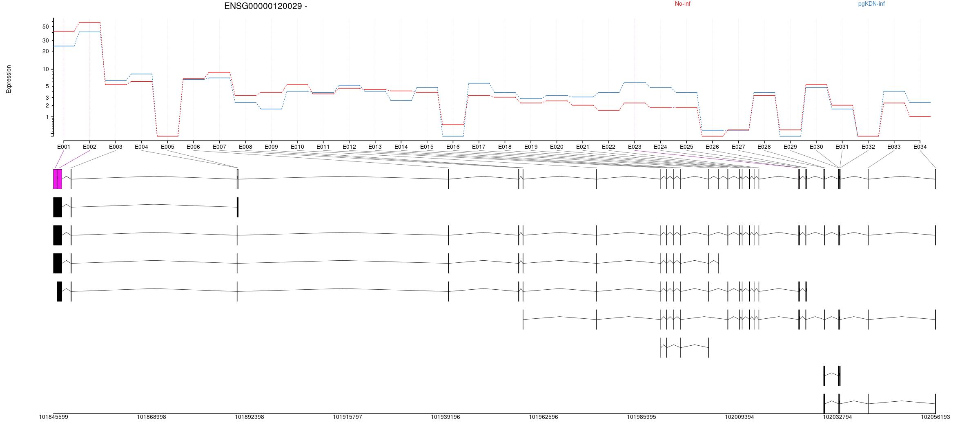Click y-axis tick value 30

click(45, 40)
